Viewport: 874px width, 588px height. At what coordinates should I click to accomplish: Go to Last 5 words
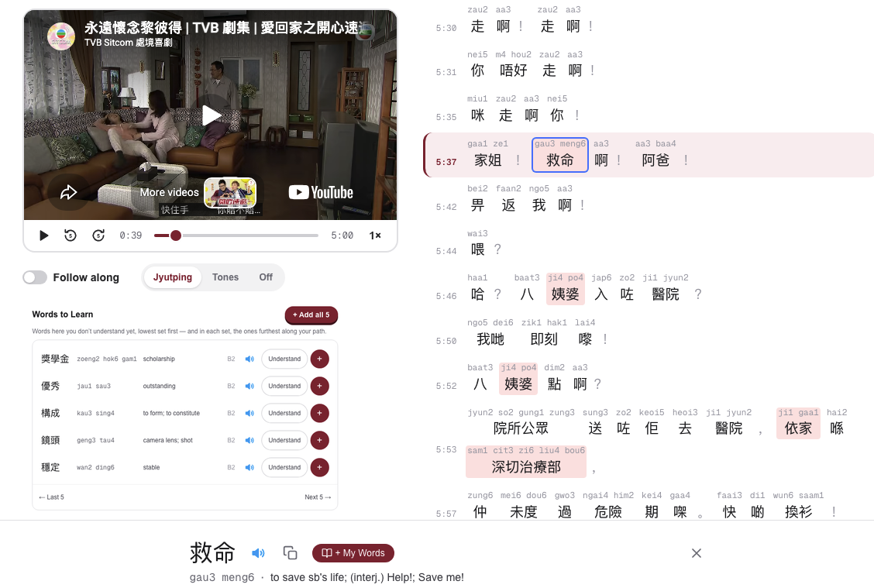(51, 497)
